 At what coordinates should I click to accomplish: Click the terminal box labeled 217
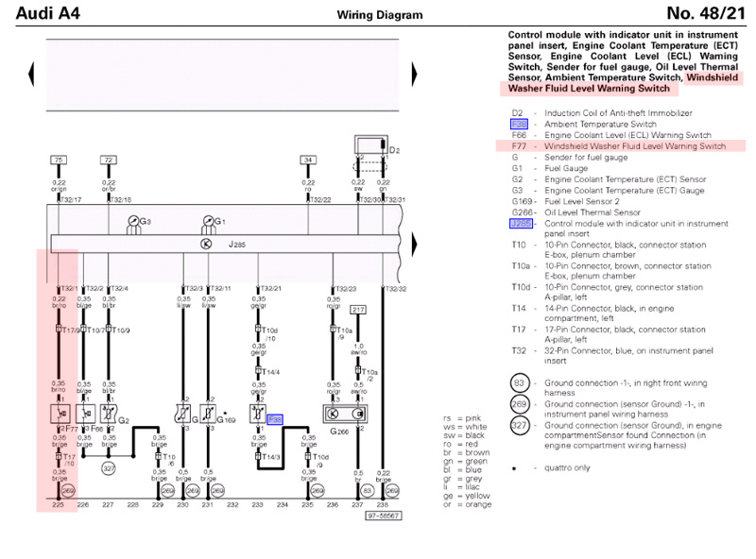point(358,309)
